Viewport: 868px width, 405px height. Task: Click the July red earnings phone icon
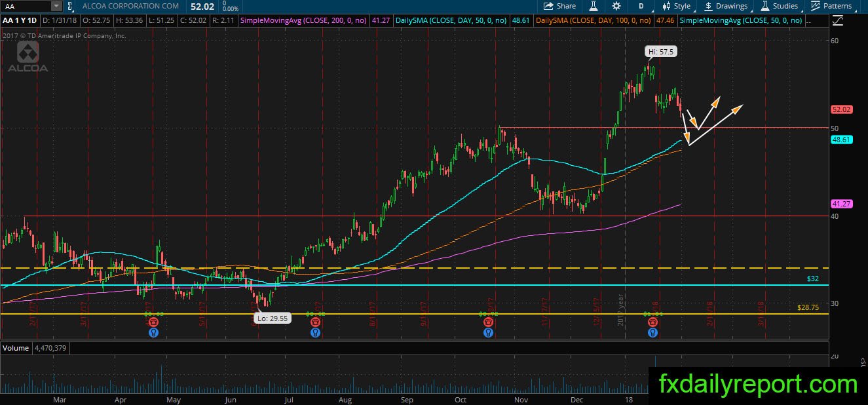pos(316,322)
